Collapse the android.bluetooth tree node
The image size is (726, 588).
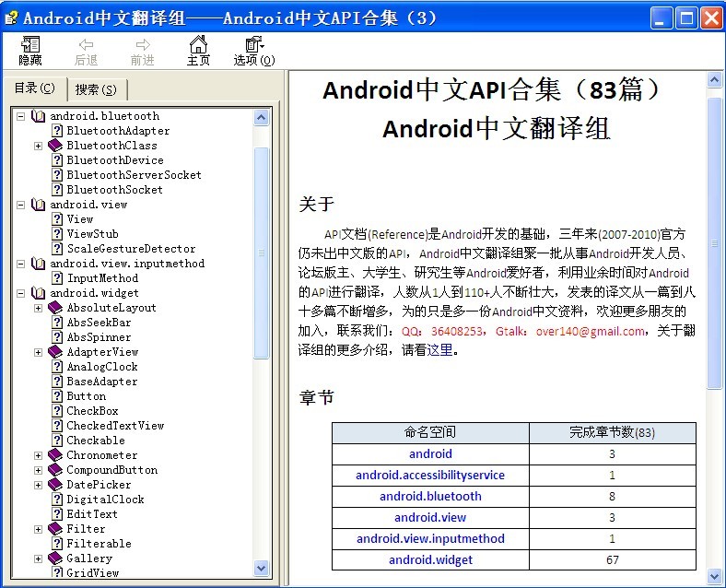pyautogui.click(x=21, y=116)
